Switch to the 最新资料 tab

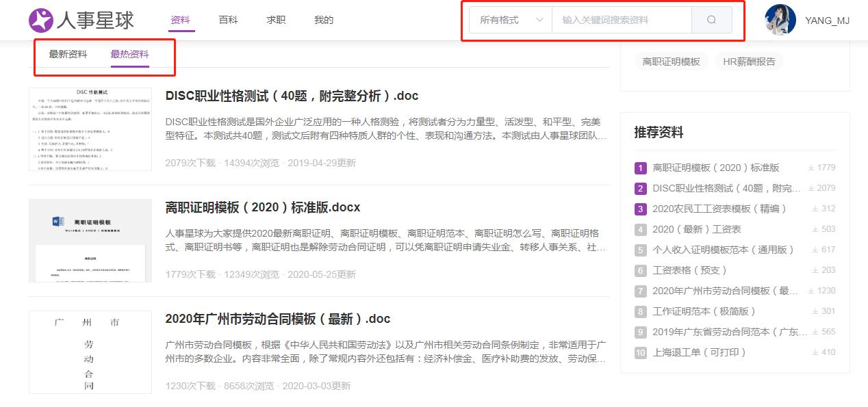coord(66,53)
